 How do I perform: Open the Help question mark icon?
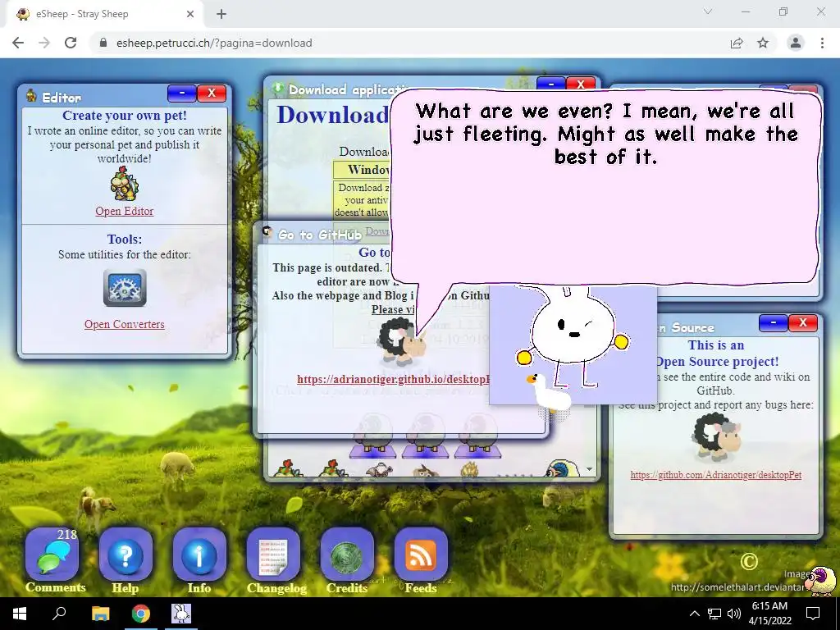point(126,555)
